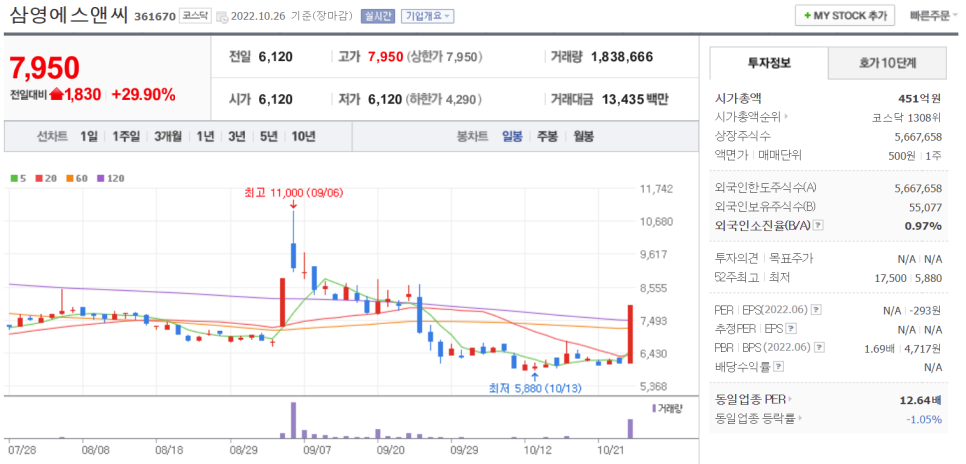Viewport: 966px width, 464px height.
Task: Click the red up-arrow price change icon
Action: click(57, 95)
